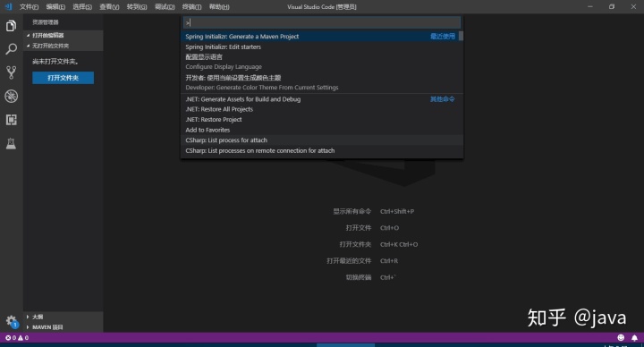Click the feedback smiley icon
Screen dimensions: 644x347
pyautogui.click(x=621, y=337)
